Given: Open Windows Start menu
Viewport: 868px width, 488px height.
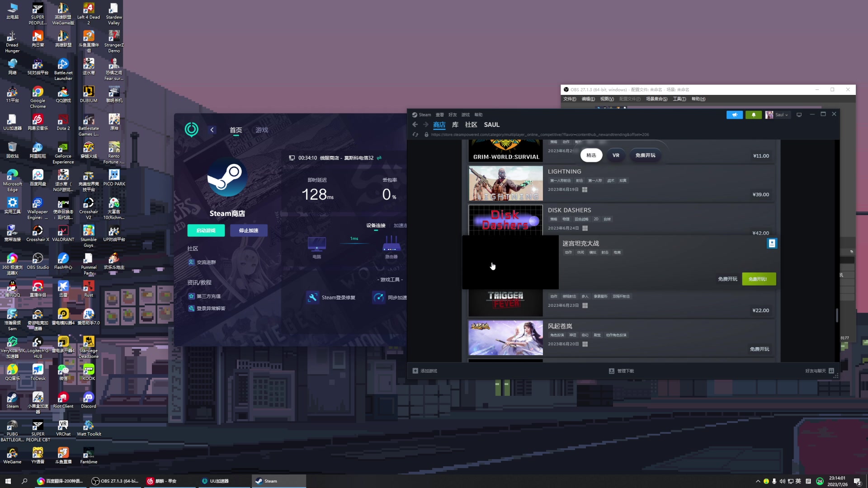Looking at the screenshot, I should point(8,481).
